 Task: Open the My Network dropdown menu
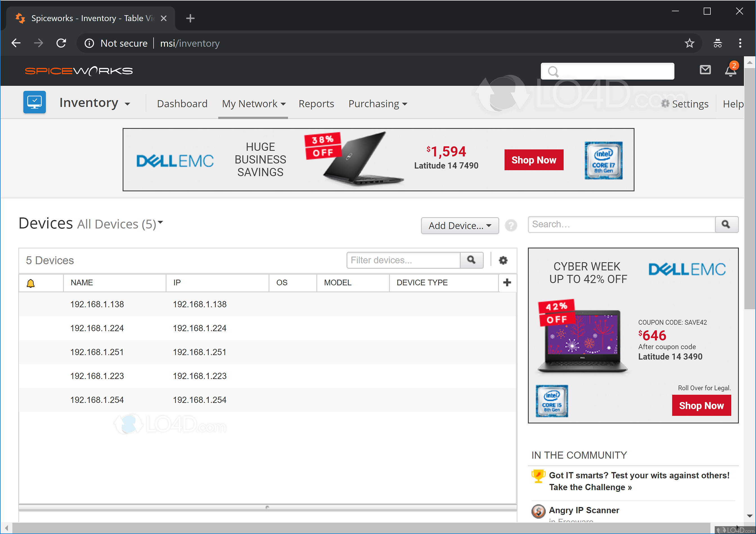[x=253, y=104]
